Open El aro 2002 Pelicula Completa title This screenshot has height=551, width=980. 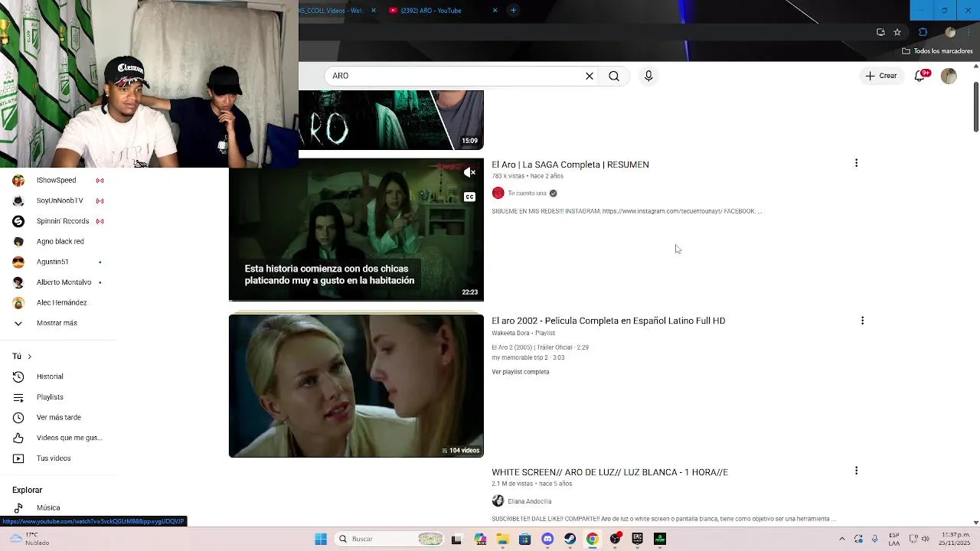pyautogui.click(x=608, y=321)
